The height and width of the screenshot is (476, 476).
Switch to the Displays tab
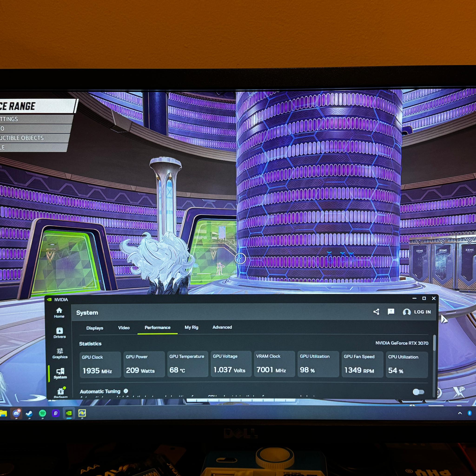pos(95,328)
